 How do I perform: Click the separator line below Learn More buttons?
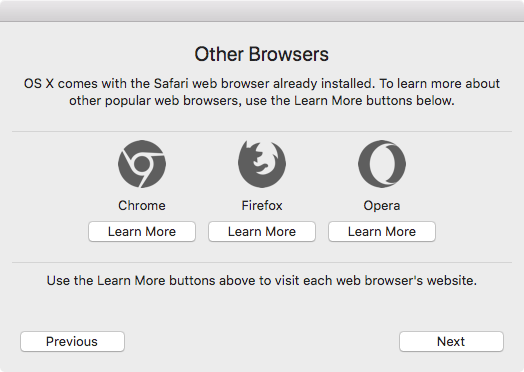262,262
